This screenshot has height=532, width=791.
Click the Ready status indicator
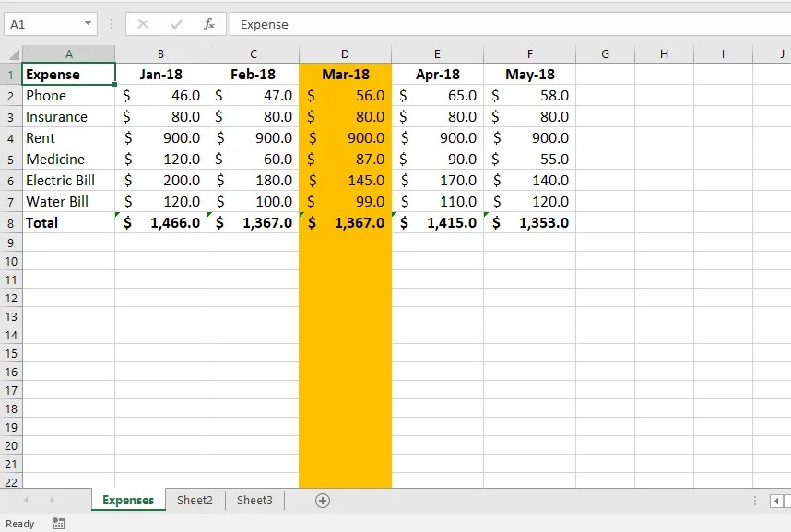[x=19, y=523]
